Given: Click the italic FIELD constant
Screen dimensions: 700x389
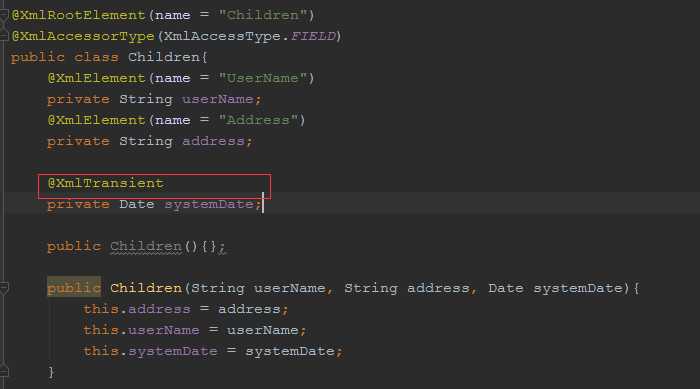Looking at the screenshot, I should point(313,36).
